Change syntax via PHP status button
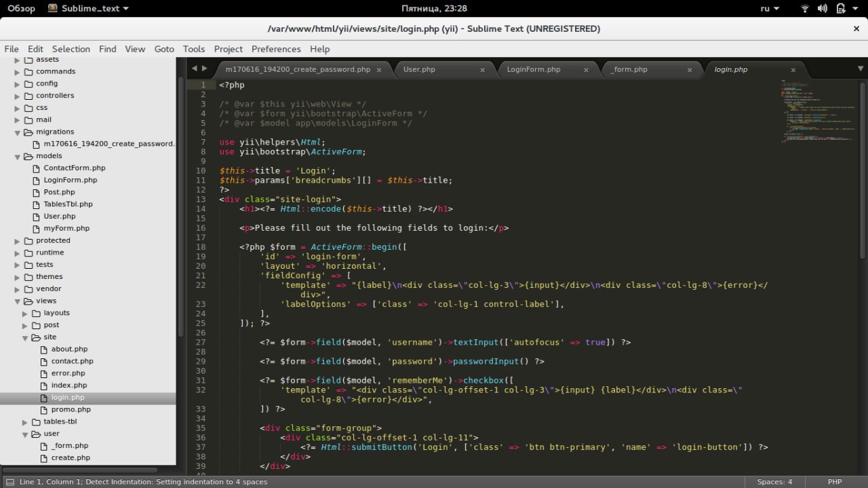The height and width of the screenshot is (488, 868). (x=835, y=482)
